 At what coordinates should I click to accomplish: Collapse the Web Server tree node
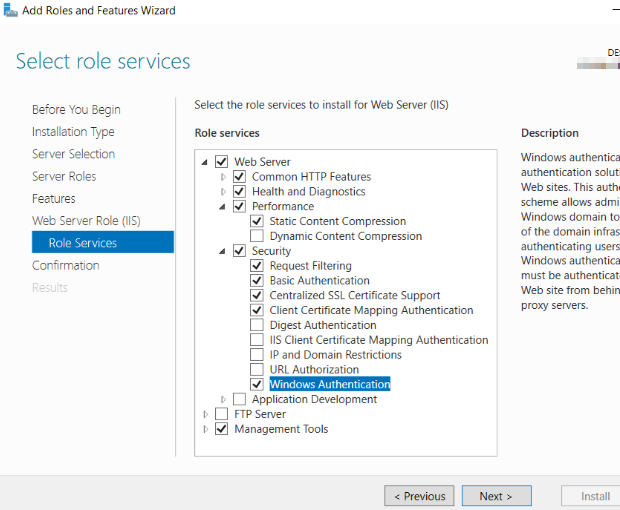tap(205, 162)
